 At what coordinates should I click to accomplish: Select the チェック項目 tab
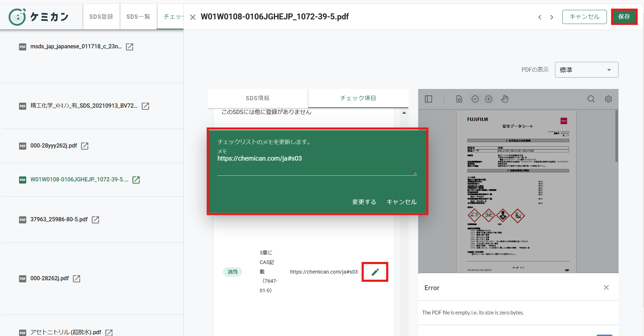coord(358,98)
